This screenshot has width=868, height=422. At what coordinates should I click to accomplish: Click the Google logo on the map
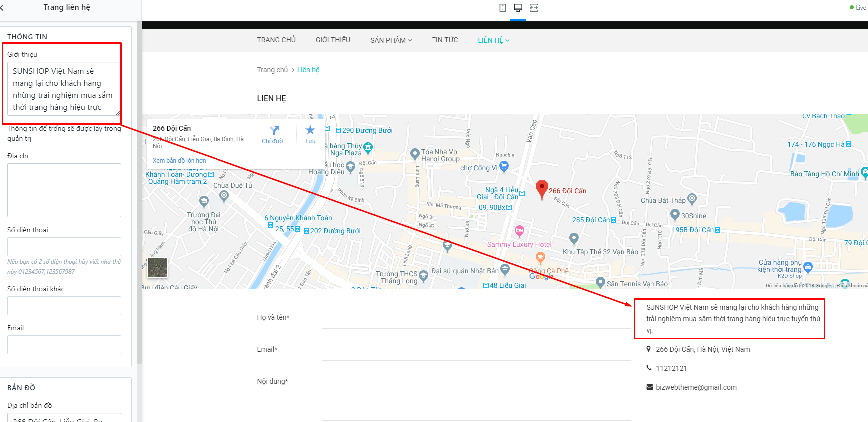pyautogui.click(x=542, y=276)
